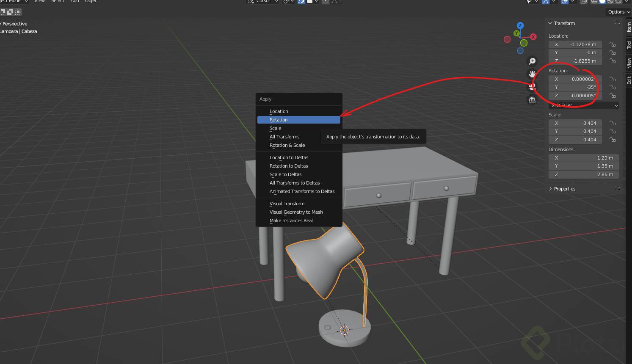Click the dim blue negative Z gizmo dot

click(x=520, y=51)
